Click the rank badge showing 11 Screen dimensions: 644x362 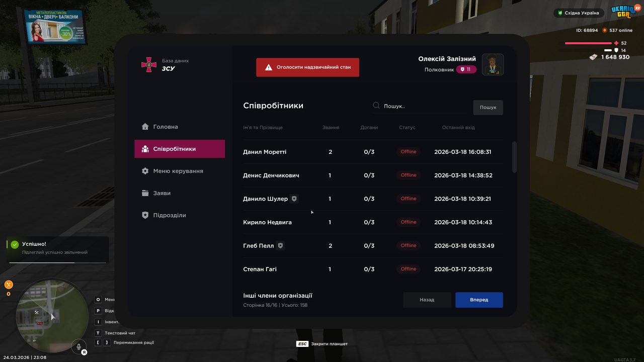[466, 69]
